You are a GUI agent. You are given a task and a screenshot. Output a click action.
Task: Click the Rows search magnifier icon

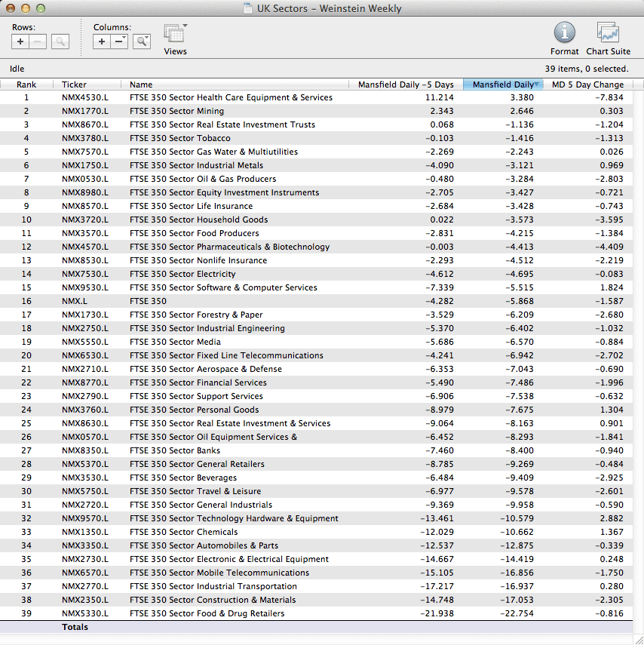point(60,42)
